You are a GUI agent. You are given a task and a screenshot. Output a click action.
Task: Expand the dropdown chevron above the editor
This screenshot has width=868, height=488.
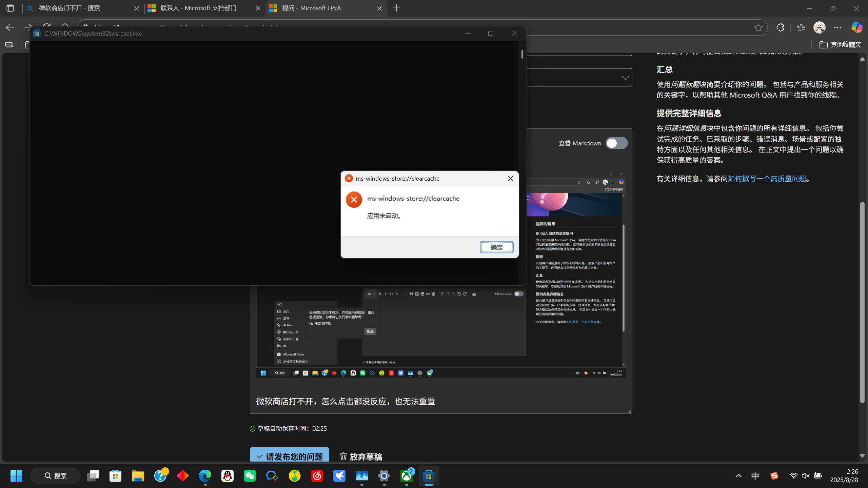[625, 78]
